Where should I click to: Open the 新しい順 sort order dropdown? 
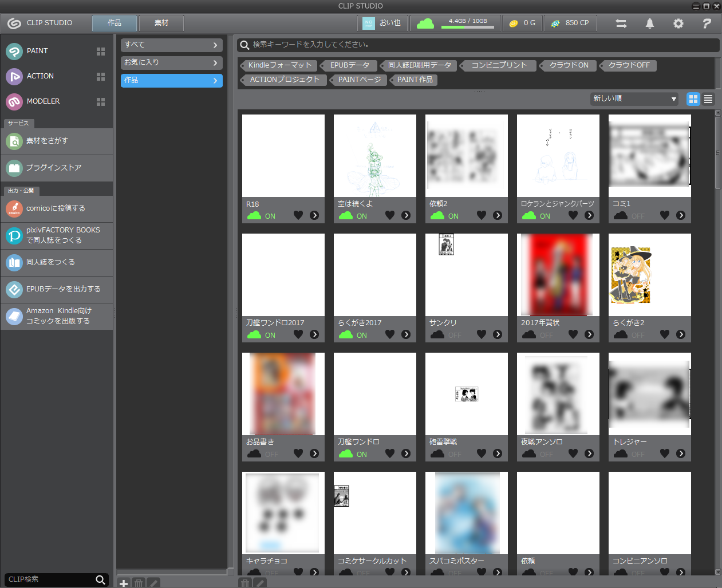pos(634,98)
